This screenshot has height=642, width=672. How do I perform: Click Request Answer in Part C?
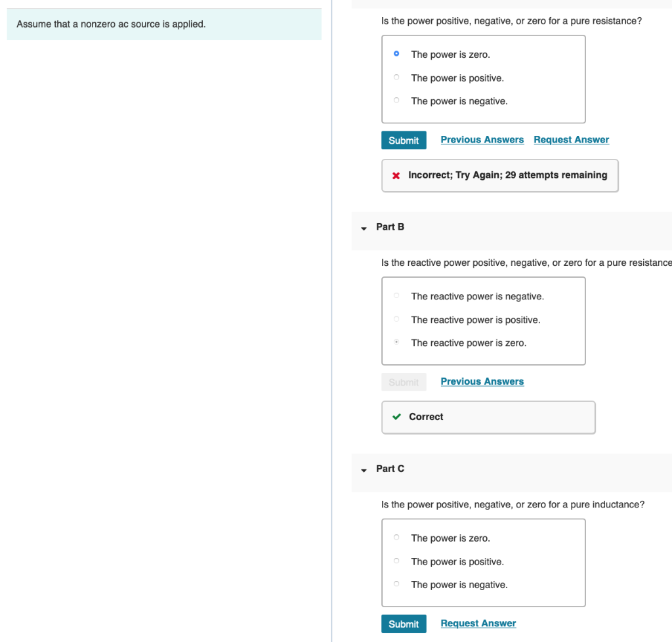478,623
